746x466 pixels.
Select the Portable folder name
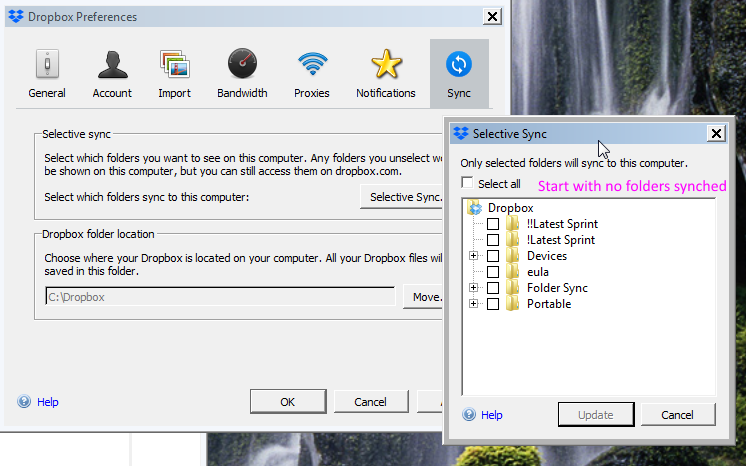[549, 304]
